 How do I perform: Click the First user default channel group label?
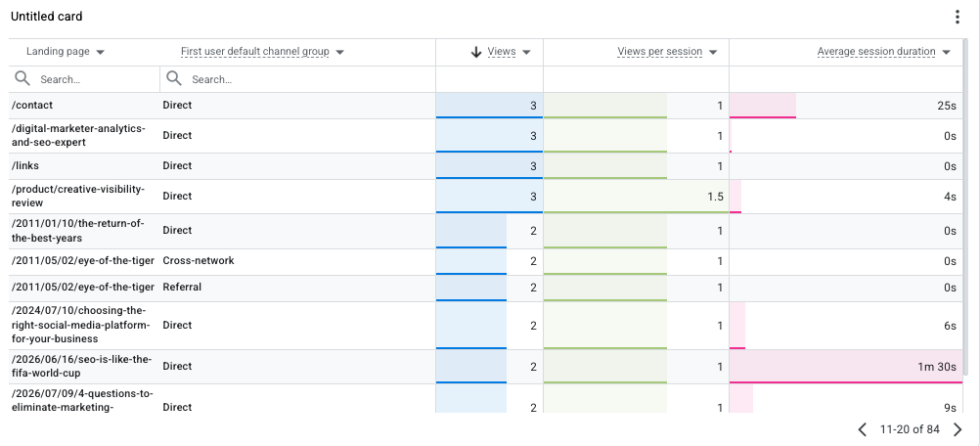click(255, 52)
